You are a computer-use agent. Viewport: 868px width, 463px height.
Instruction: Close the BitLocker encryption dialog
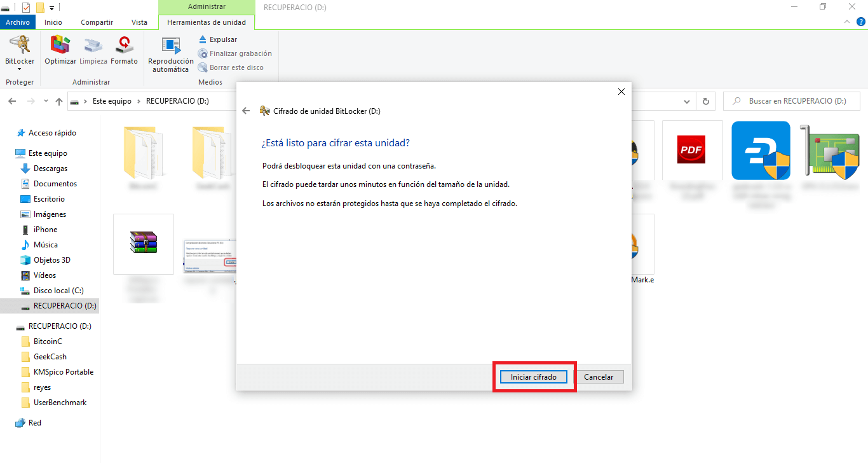621,92
